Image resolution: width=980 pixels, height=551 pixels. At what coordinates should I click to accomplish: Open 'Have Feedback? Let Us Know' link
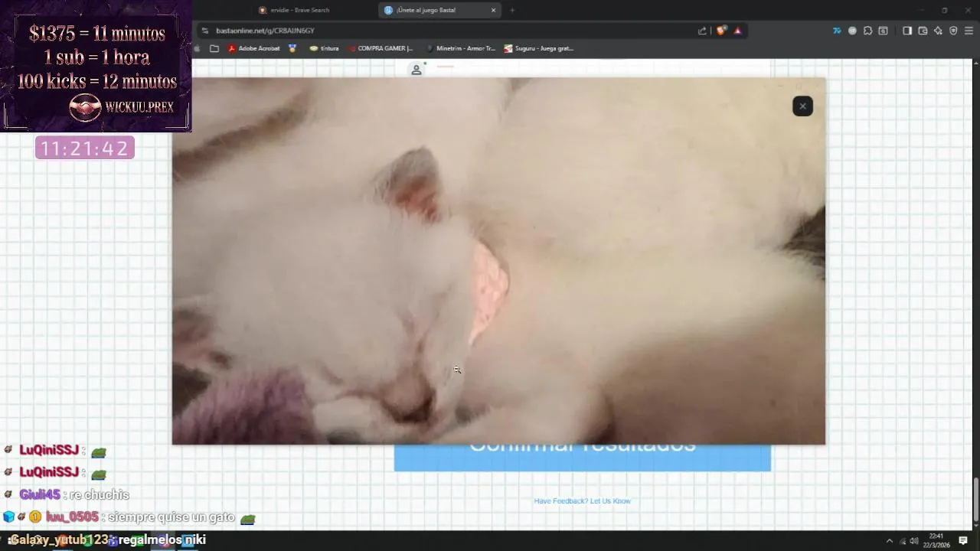click(582, 501)
